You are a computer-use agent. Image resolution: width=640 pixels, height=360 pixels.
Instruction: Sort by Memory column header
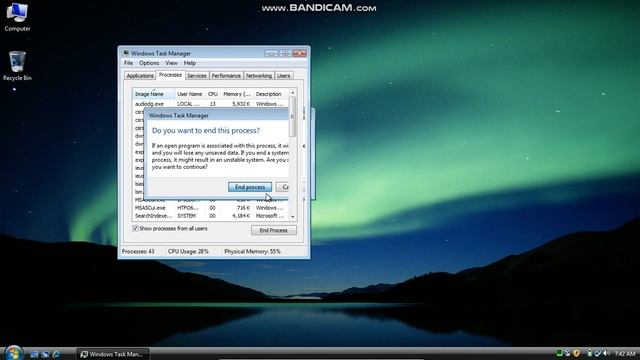tap(237, 94)
